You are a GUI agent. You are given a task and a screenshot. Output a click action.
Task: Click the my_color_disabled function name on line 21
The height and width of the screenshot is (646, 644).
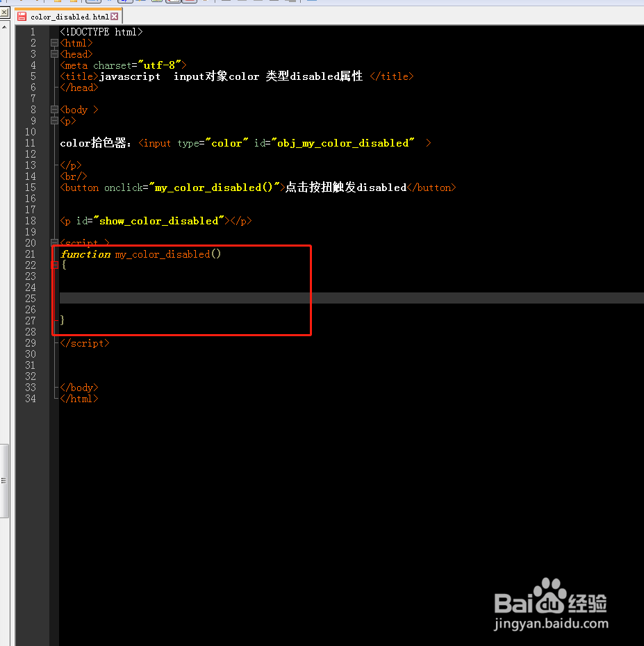point(163,254)
